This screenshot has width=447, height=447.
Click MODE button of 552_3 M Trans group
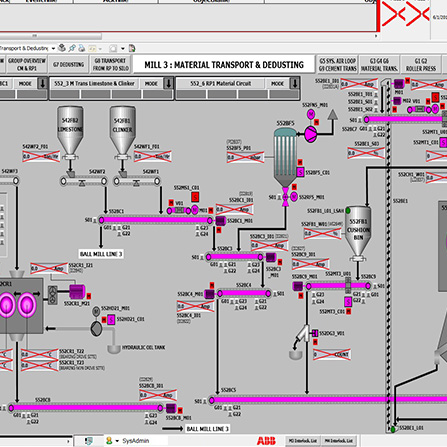151,83
